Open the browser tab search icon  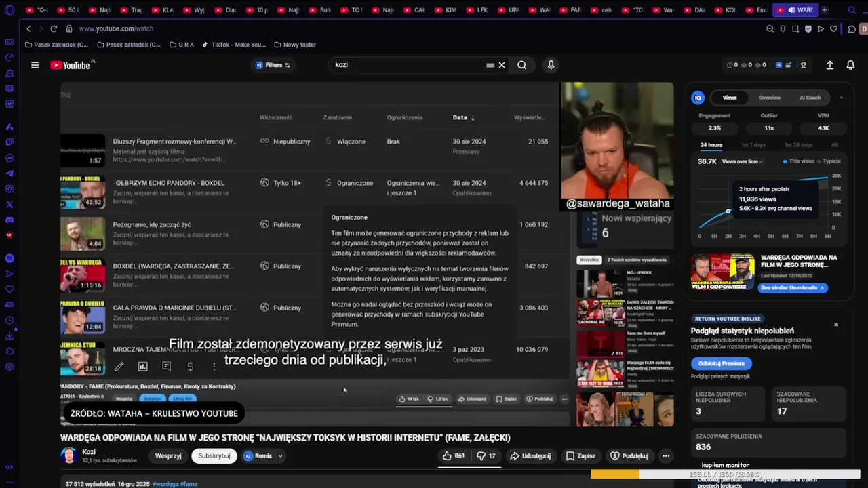851,10
